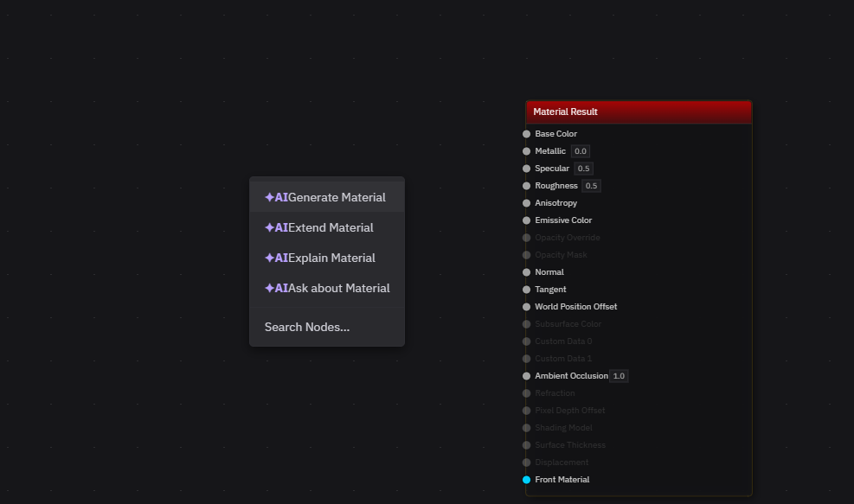The image size is (854, 504).
Task: Edit the Metallic value 0.0
Action: pos(580,150)
